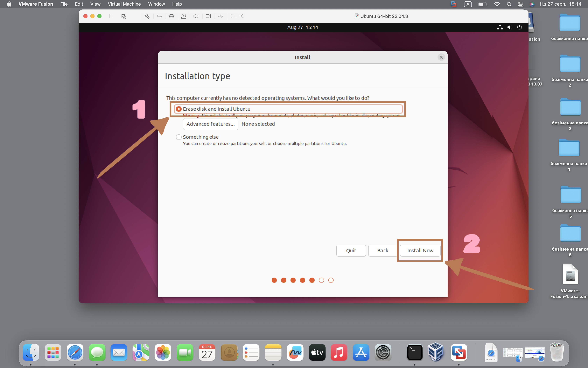
Task: Click the network adapter arrows icon
Action: click(x=159, y=16)
